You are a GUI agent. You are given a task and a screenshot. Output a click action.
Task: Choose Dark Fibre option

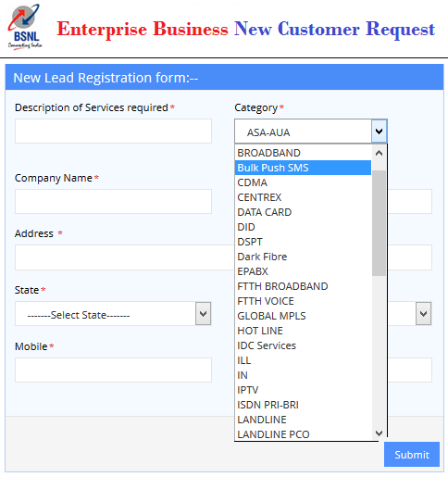(x=303, y=257)
